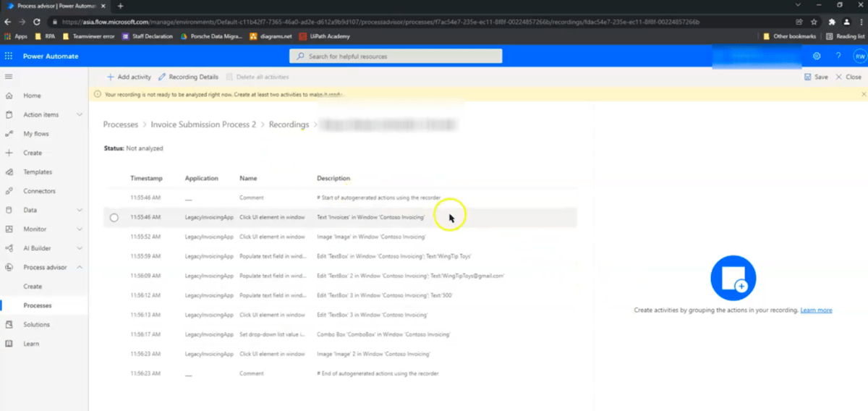This screenshot has height=411, width=868.
Task: Click Add activity button
Action: [129, 77]
